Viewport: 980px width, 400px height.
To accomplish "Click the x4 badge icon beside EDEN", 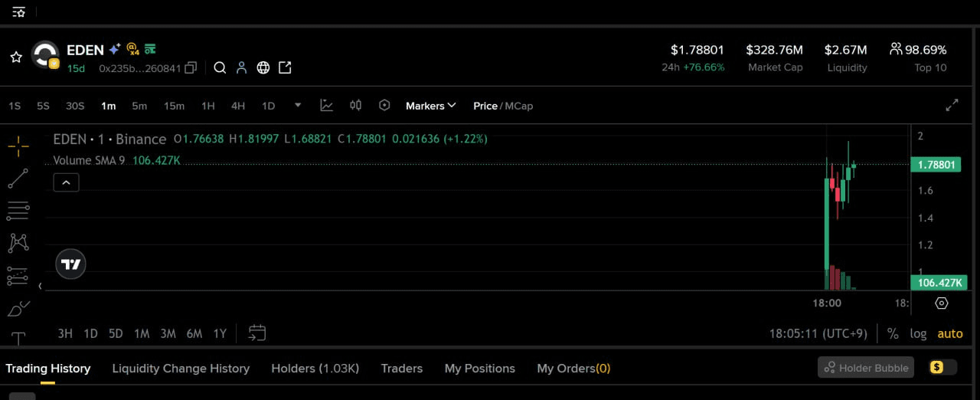I will click(132, 49).
